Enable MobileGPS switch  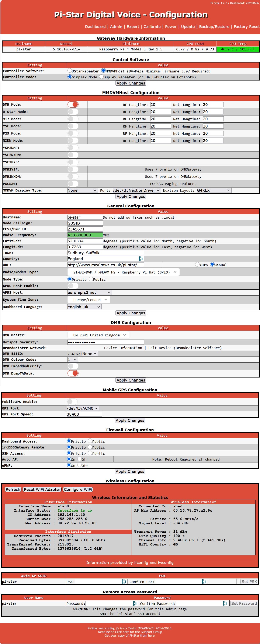(72, 401)
